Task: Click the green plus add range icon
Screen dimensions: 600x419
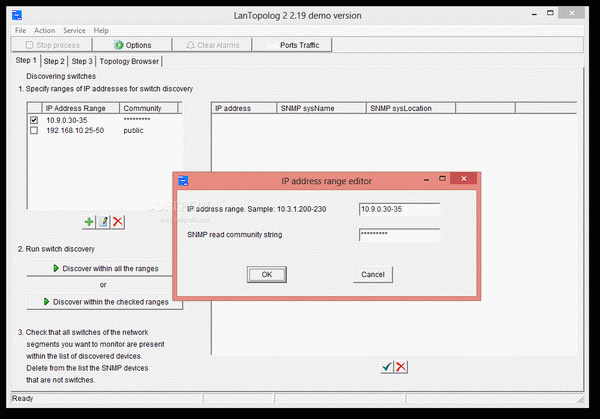Action: point(89,222)
